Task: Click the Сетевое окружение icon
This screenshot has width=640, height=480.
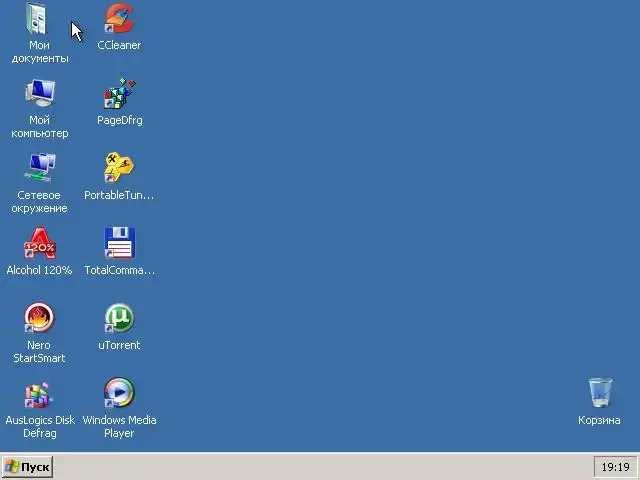Action: pos(40,168)
